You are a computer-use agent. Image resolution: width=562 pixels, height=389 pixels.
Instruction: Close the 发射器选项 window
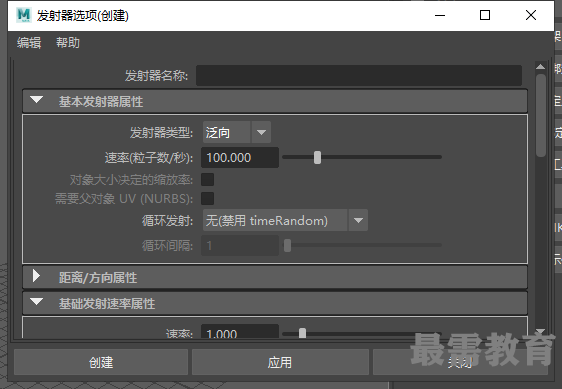pos(531,15)
